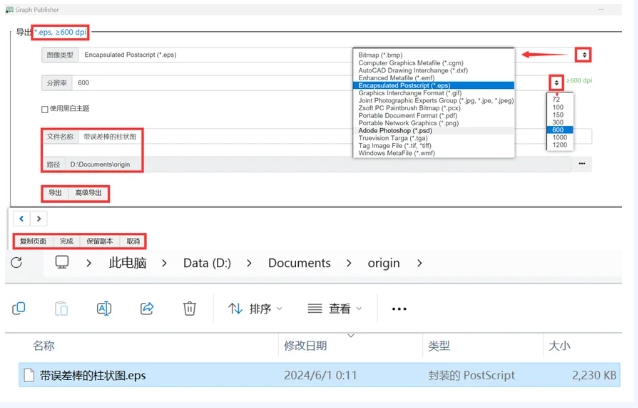Click the browse path ellipsis button
638x408 pixels.
pos(582,163)
